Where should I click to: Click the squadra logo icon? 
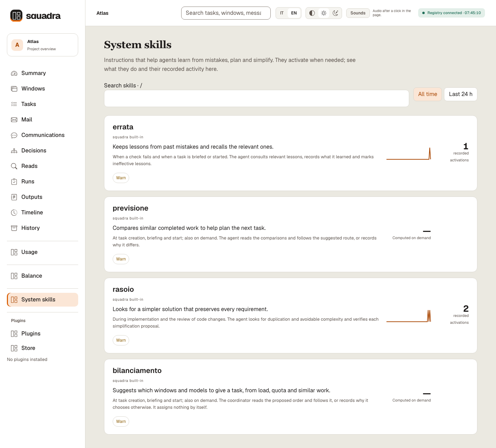(x=16, y=15)
